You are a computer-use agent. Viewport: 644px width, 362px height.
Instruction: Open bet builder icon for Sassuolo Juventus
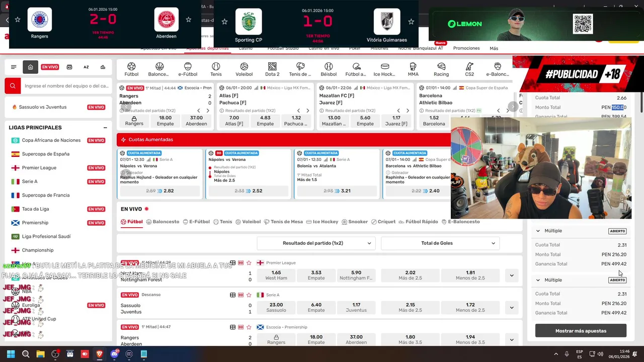coord(240,295)
